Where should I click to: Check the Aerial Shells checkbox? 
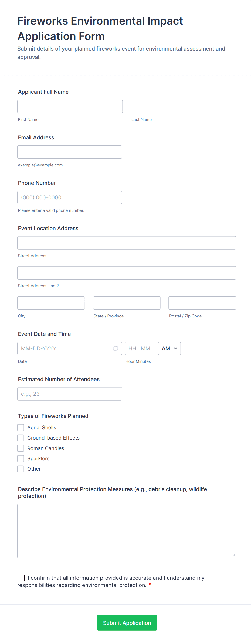tap(21, 427)
